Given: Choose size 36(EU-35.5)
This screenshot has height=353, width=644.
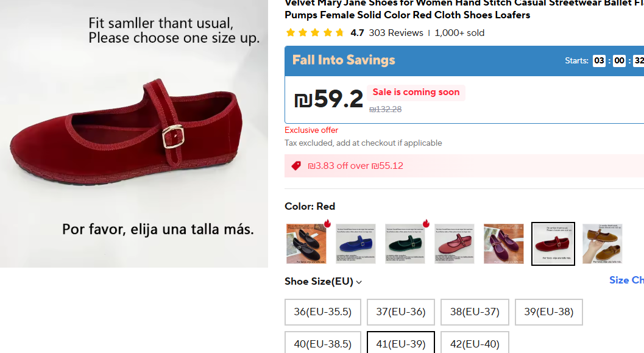Looking at the screenshot, I should (x=323, y=312).
